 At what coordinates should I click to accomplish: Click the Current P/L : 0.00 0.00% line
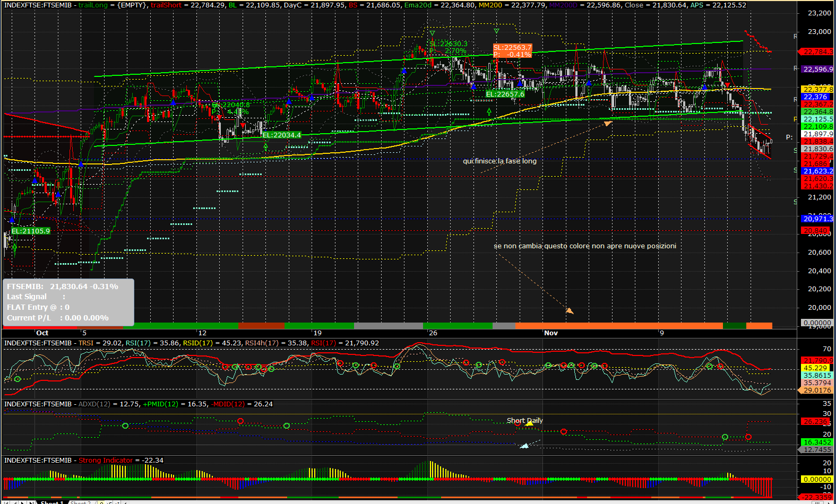click(x=58, y=318)
